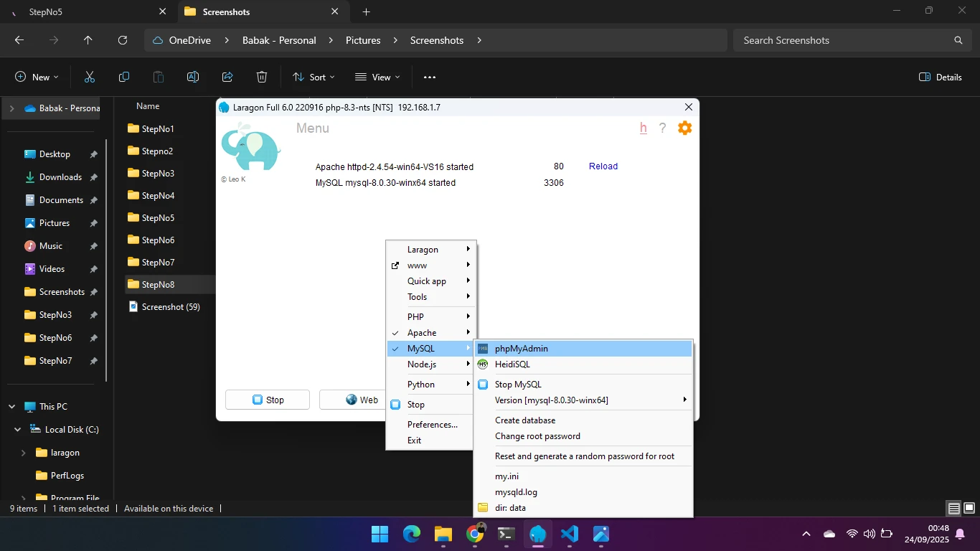980x551 pixels.
Task: Choose Preferences... from the context menu
Action: coord(432,425)
